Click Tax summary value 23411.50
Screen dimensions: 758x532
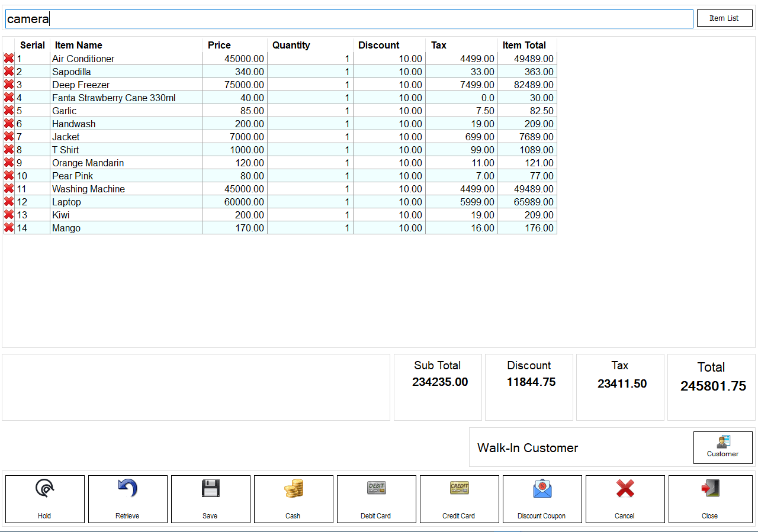point(622,383)
